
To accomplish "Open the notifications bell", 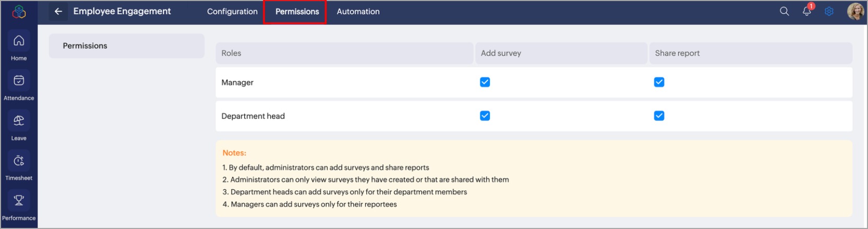I will click(806, 11).
